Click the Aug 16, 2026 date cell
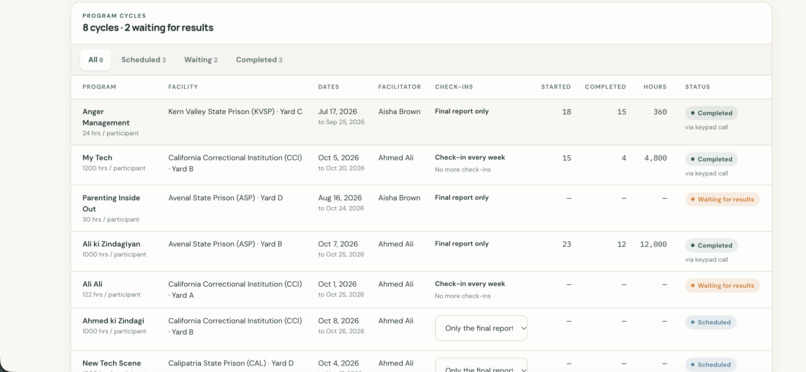This screenshot has height=372, width=806. coord(340,198)
